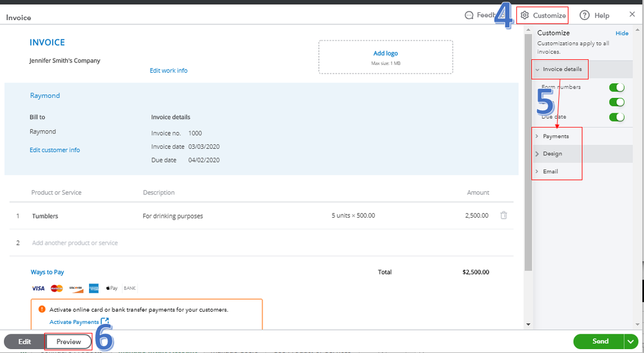Click the 5 units × 500.00 quantity
Screen dimensions: 644x353
click(x=353, y=216)
